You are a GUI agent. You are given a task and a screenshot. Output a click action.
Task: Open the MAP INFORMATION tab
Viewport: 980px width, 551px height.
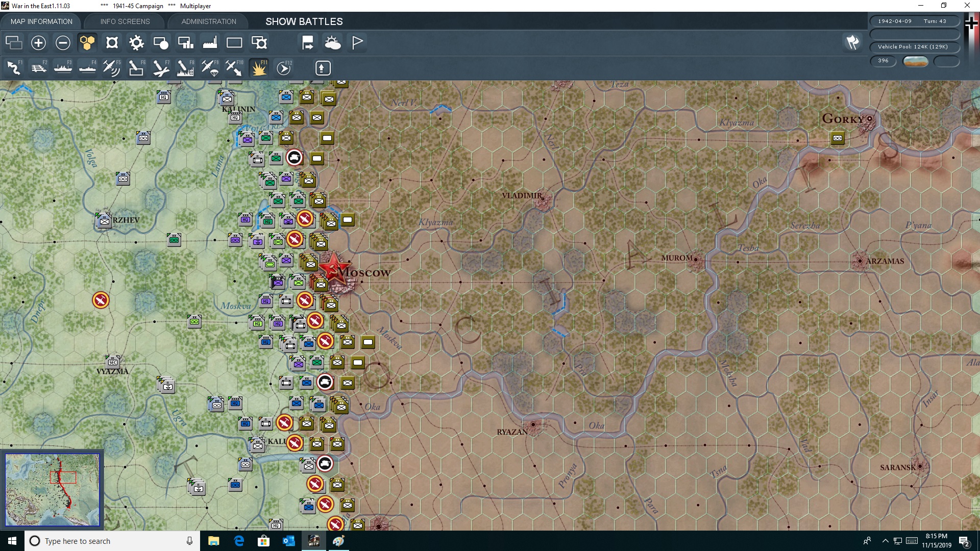point(41,21)
